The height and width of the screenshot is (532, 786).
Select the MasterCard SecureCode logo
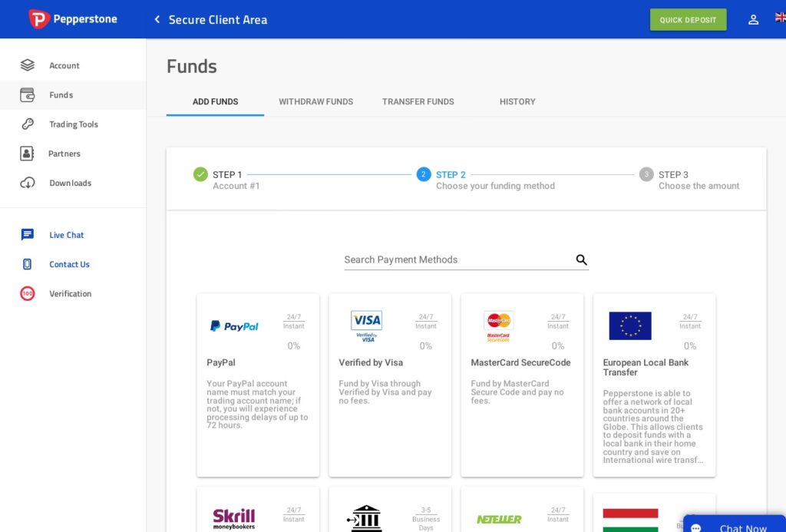pyautogui.click(x=499, y=326)
